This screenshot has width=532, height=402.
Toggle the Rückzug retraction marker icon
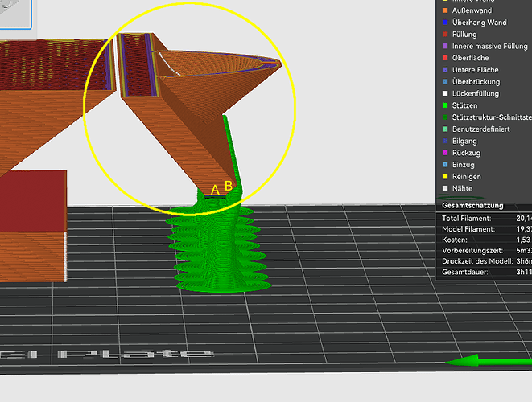click(445, 153)
